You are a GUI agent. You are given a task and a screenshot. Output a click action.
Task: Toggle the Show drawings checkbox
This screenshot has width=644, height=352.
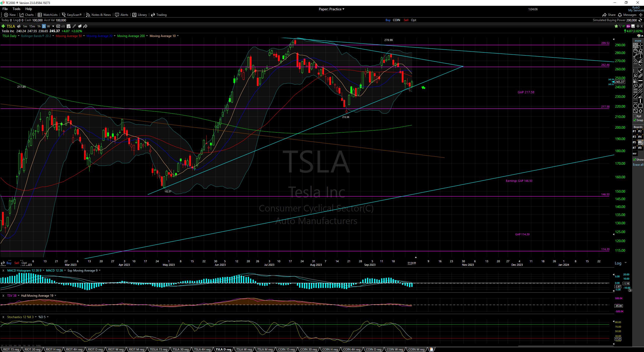[x=634, y=160]
